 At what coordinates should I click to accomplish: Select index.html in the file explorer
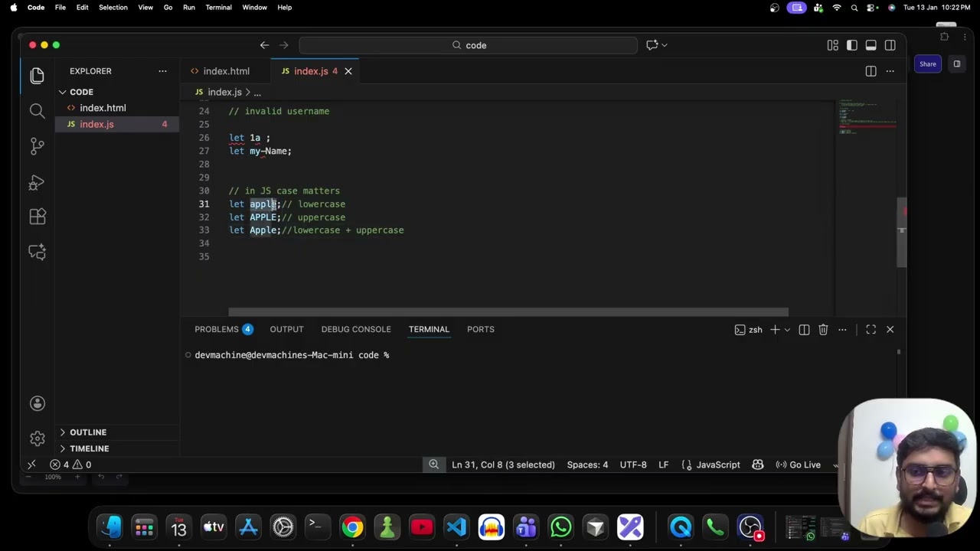click(103, 108)
